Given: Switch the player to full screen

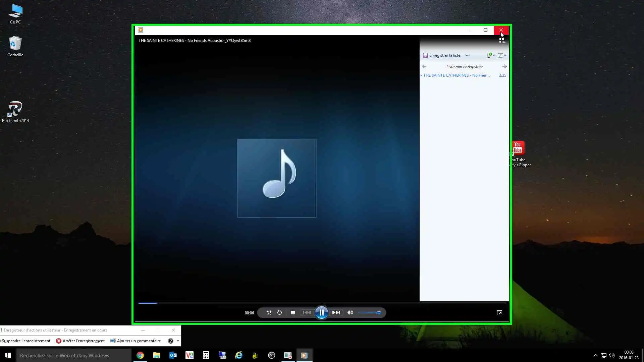Looking at the screenshot, I should [x=499, y=313].
